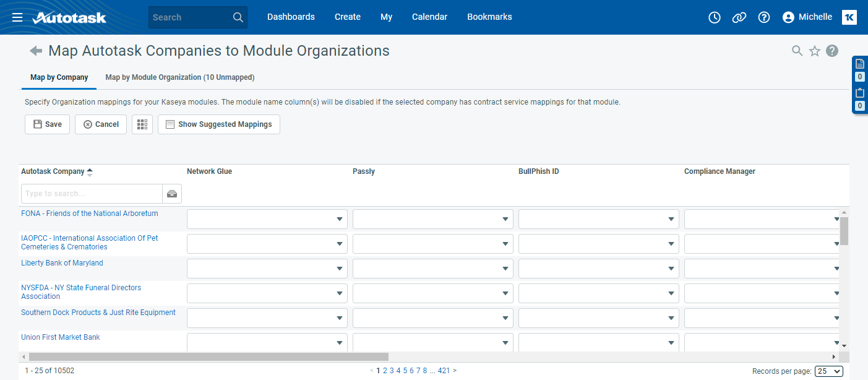Screen dimensions: 868x380
Task: Click the Passly column header
Action: [x=364, y=171]
